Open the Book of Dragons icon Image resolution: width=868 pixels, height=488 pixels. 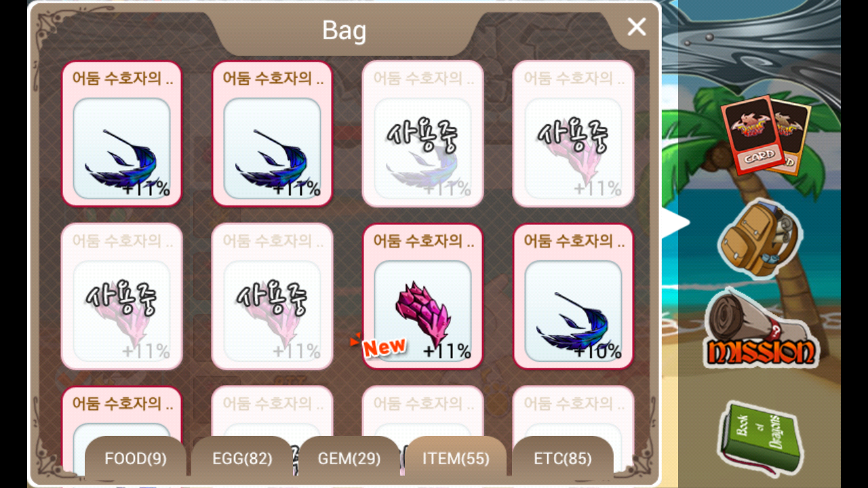click(x=759, y=438)
